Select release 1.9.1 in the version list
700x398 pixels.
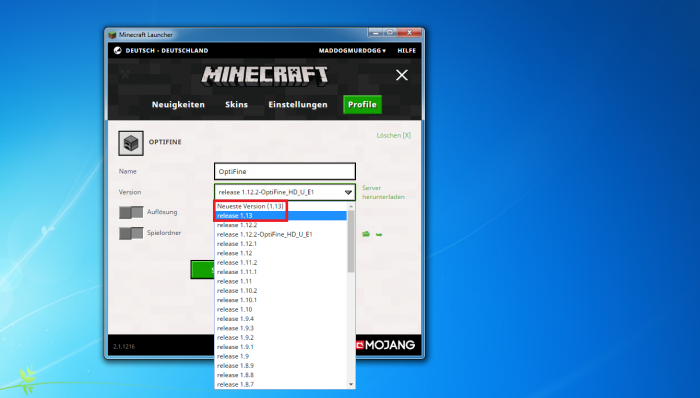(281, 347)
